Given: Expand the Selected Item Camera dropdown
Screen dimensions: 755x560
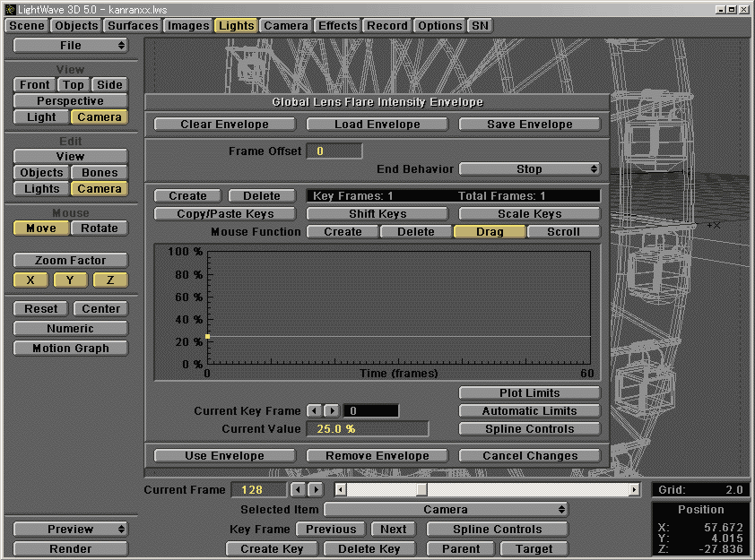Looking at the screenshot, I should (x=446, y=509).
